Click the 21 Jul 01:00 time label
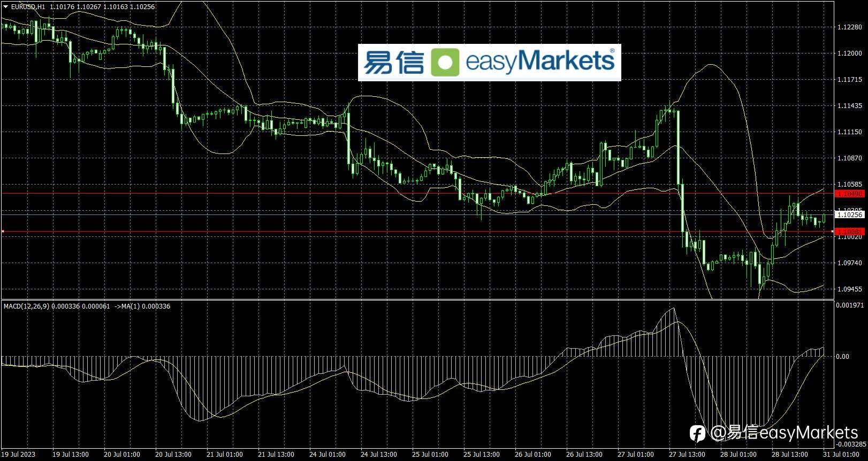Viewport: 868px width, 461px height. (225, 455)
